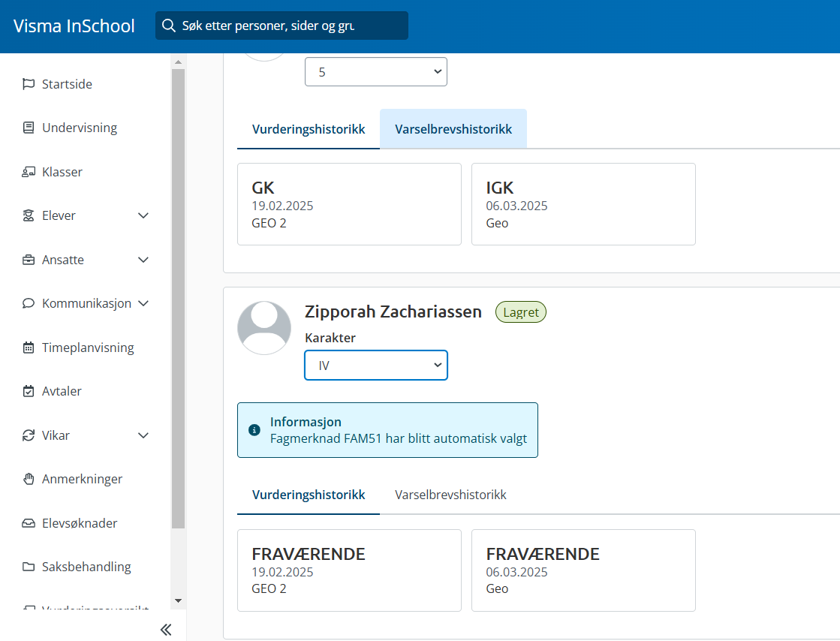The image size is (840, 641).
Task: Click the Elevsøknader inbox icon
Action: pyautogui.click(x=29, y=523)
